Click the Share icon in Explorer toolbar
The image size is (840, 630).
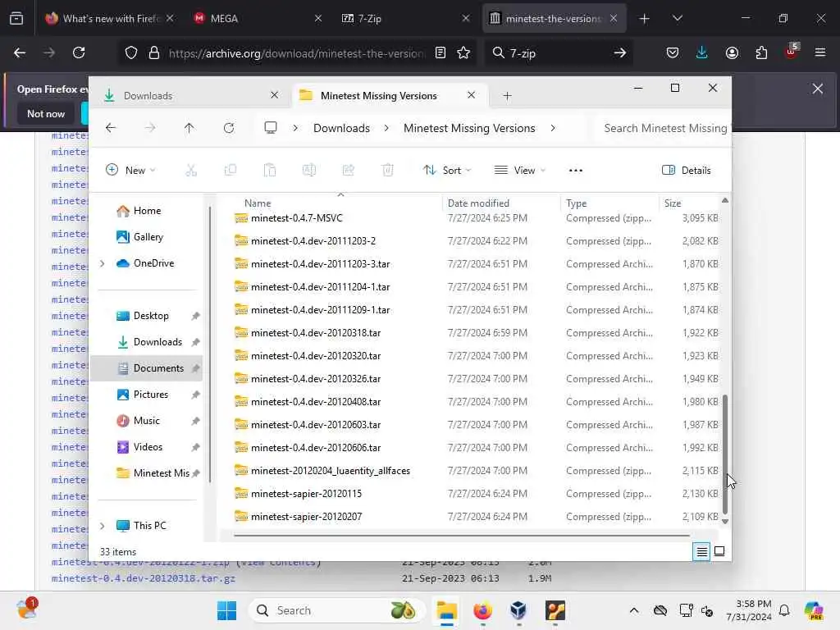tap(348, 171)
